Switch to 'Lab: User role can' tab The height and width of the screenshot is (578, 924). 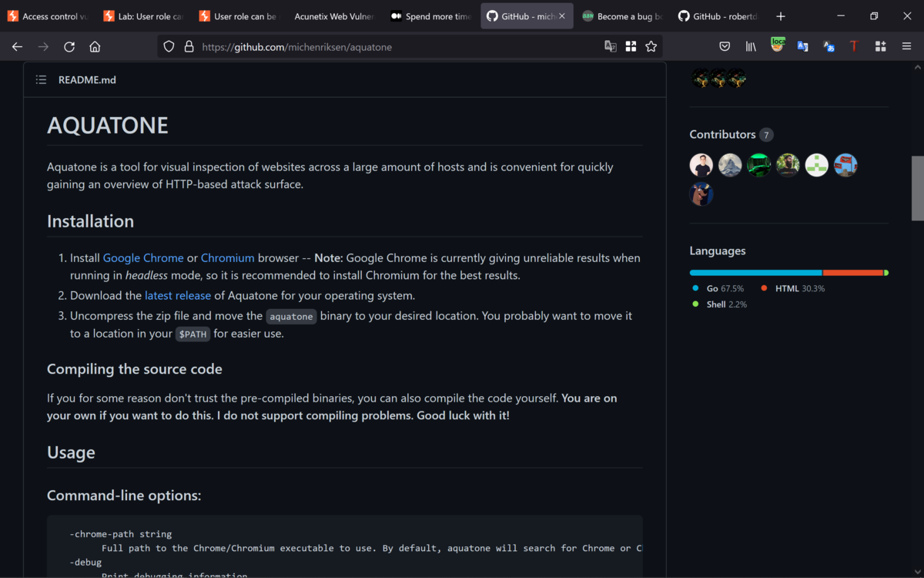pos(143,16)
